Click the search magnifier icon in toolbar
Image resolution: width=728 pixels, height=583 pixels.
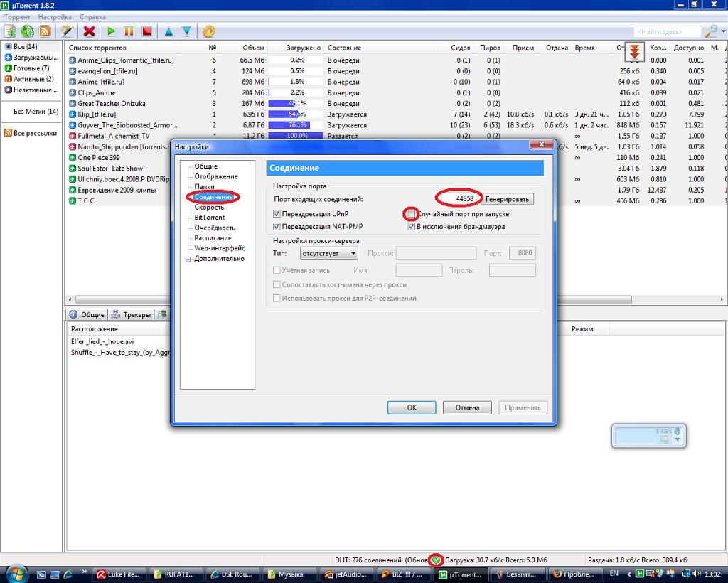(x=710, y=31)
